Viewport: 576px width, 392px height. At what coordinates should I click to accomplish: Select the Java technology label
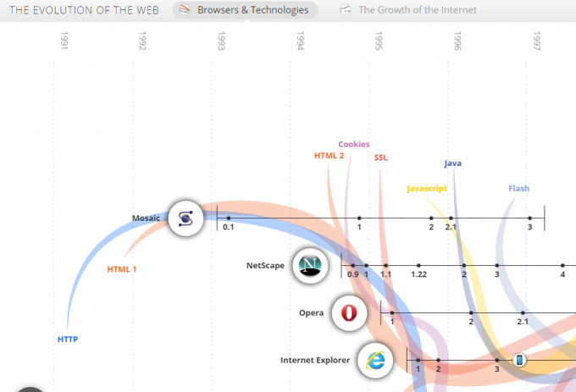(x=452, y=163)
